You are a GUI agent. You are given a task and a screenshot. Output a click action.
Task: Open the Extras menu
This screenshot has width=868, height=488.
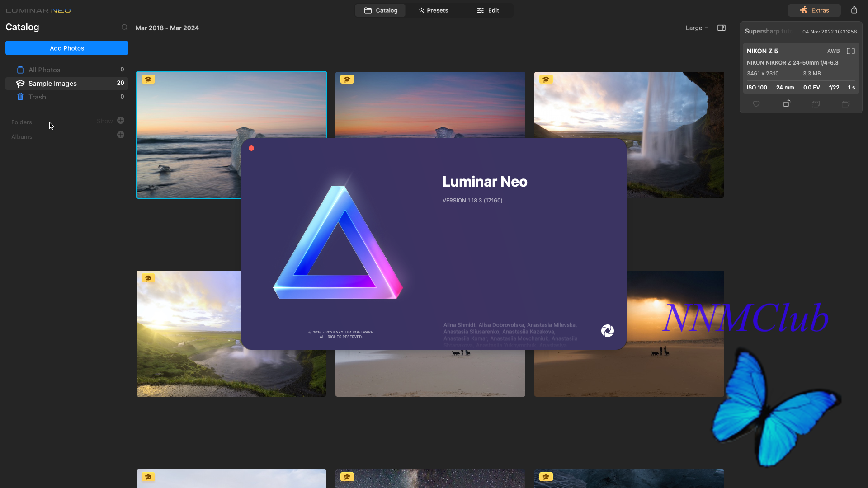click(x=814, y=10)
